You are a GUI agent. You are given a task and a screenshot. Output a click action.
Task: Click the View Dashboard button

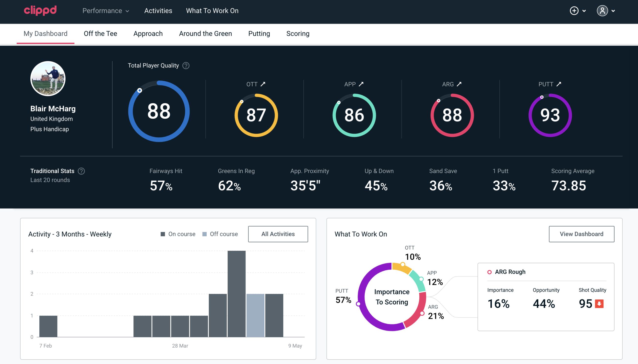(581, 234)
